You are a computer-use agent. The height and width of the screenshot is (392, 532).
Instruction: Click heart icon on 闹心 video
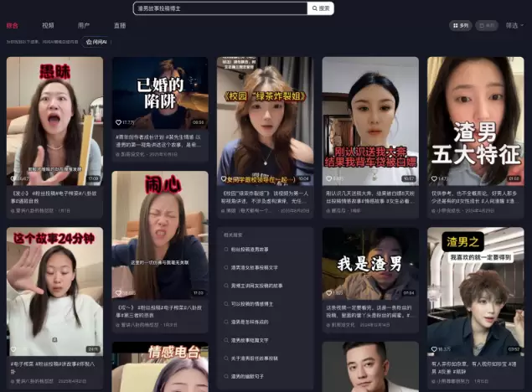tap(118, 292)
